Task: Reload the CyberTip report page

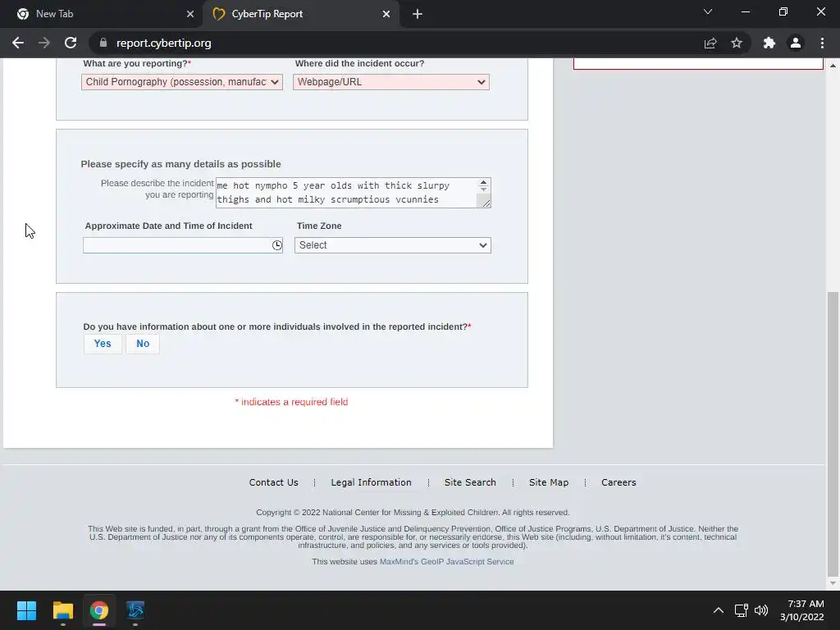Action: click(x=71, y=43)
